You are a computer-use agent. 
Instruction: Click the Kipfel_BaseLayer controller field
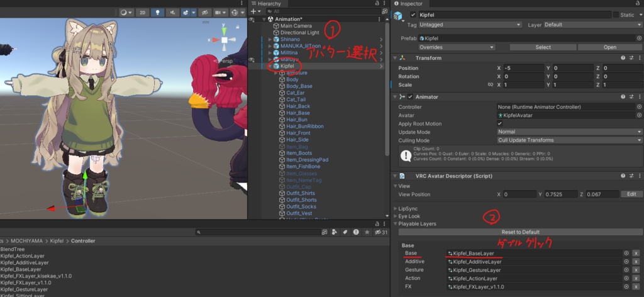tap(534, 254)
